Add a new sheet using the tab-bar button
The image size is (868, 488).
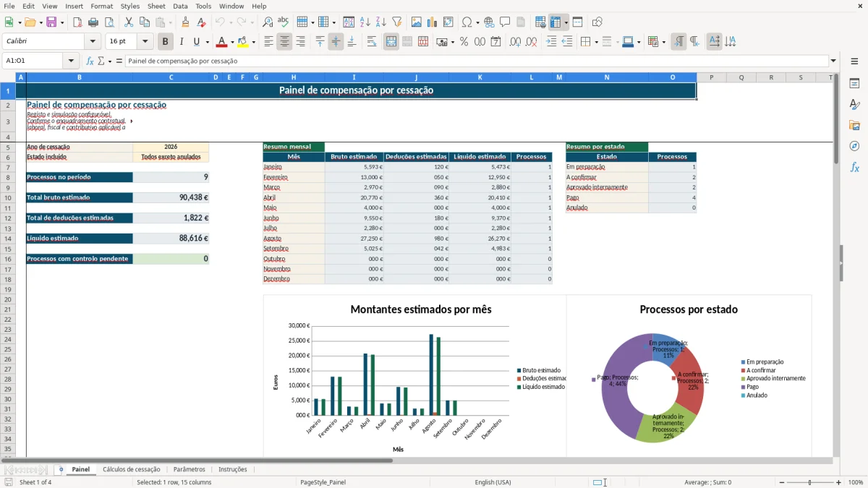coord(61,469)
